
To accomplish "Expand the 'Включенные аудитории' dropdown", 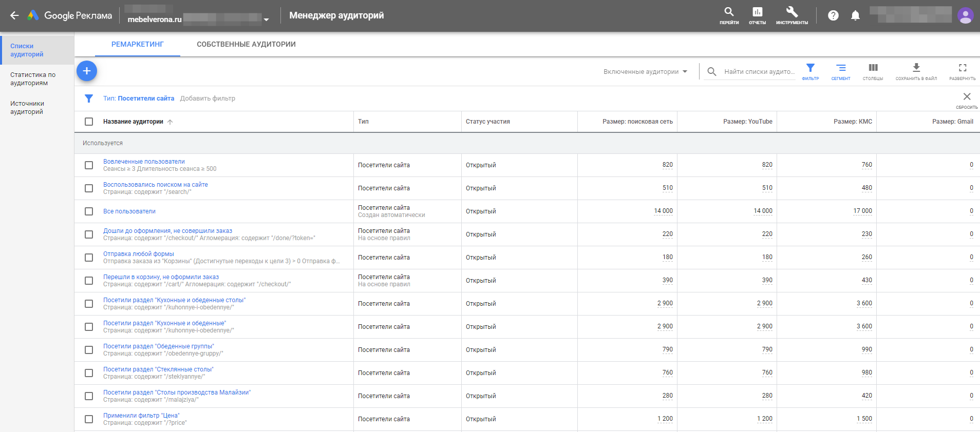I will coord(645,72).
